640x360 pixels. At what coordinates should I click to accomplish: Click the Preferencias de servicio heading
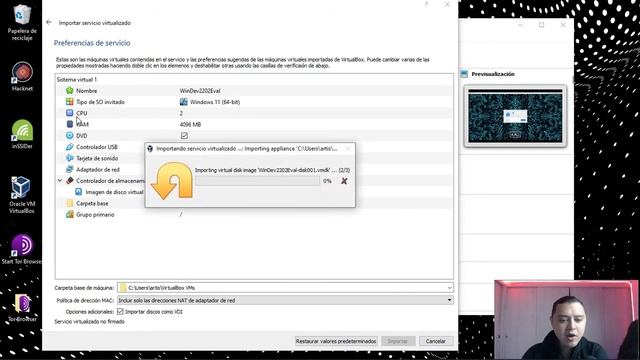click(92, 43)
